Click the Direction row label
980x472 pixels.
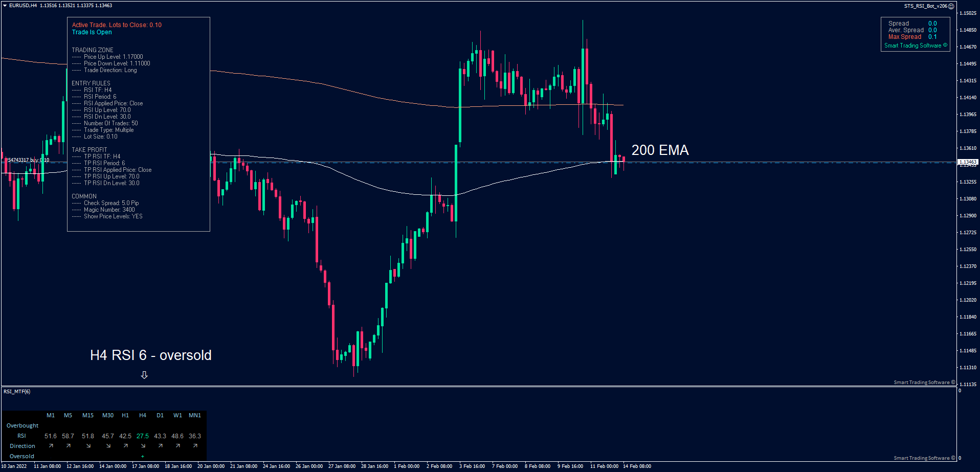(23, 446)
